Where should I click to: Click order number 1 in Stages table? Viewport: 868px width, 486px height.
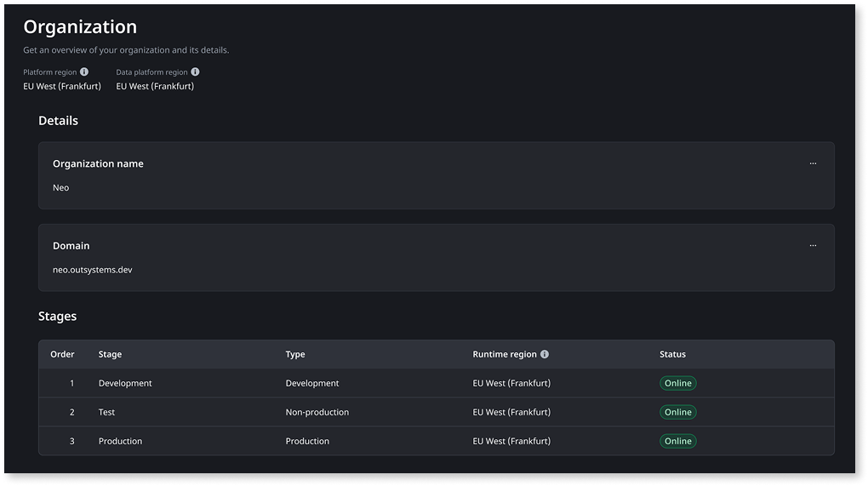pyautogui.click(x=72, y=383)
